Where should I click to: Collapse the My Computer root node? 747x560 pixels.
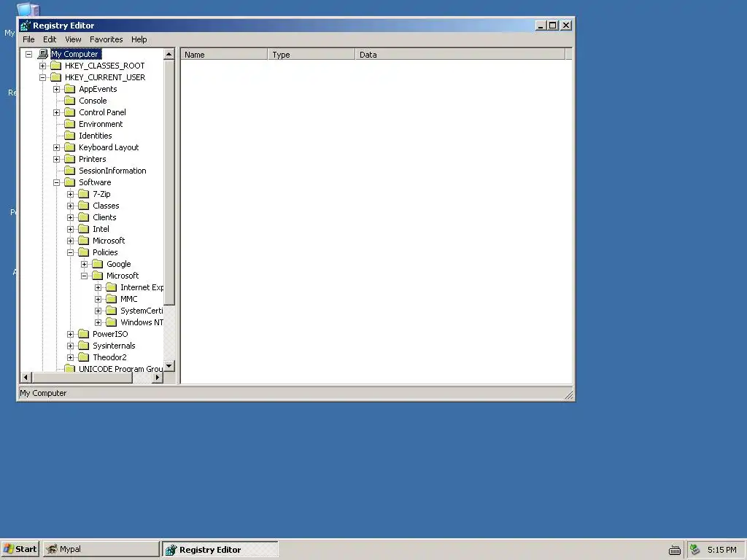click(29, 54)
